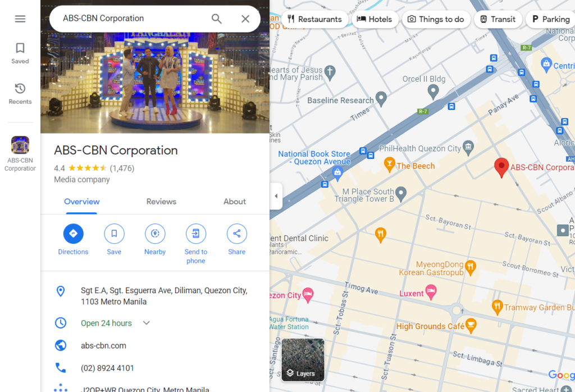Open the hamburger main menu
The height and width of the screenshot is (392, 575).
point(20,19)
